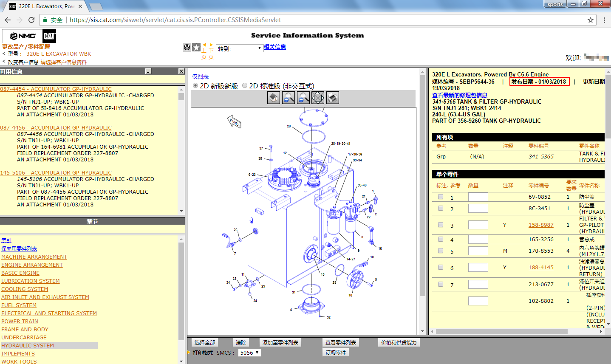Open the 087-4454 ACCUMULATOR GP-HYDRAULIC link
This screenshot has width=611, height=364.
coord(56,89)
